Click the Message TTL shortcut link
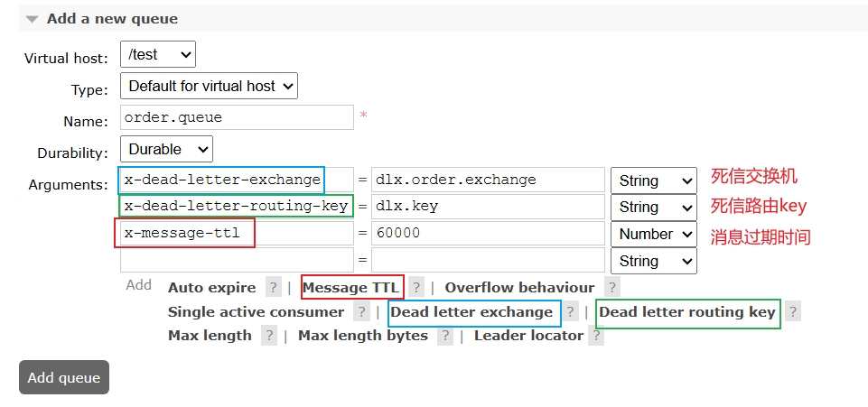Screen dimensions: 868x407 (x=350, y=288)
